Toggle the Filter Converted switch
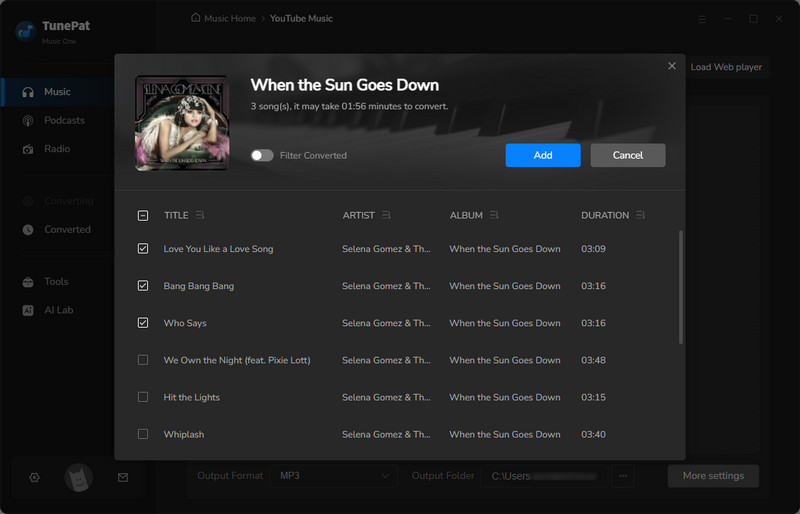Image resolution: width=800 pixels, height=514 pixels. point(262,155)
